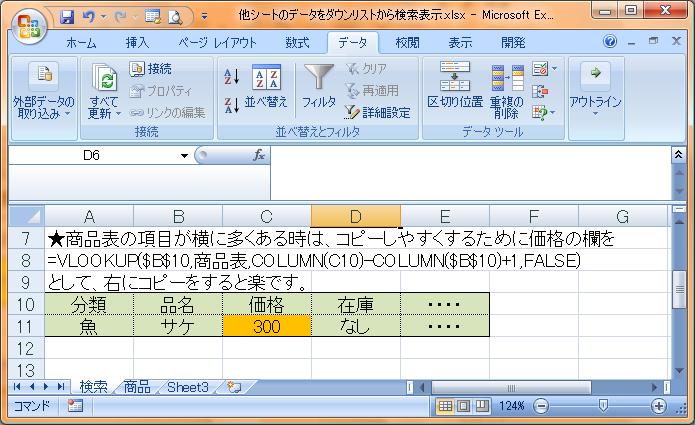
Task: Select column D header
Action: tap(355, 216)
